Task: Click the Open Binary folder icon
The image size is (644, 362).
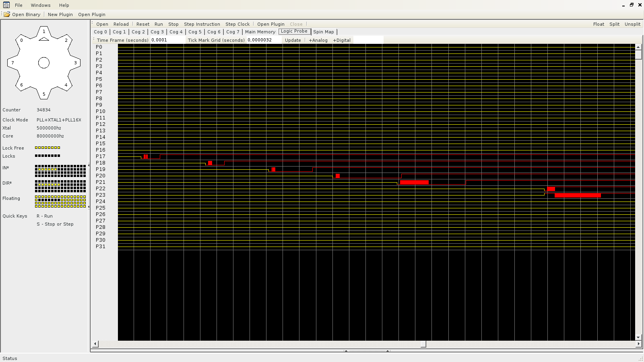Action: pyautogui.click(x=7, y=14)
